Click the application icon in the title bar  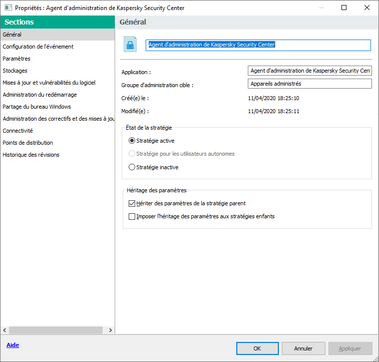[x=7, y=8]
